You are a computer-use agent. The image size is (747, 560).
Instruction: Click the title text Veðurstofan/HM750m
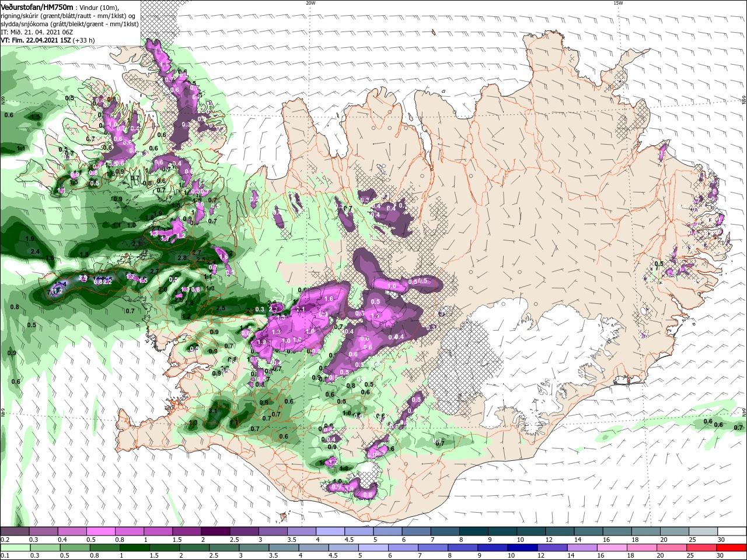[37, 6]
